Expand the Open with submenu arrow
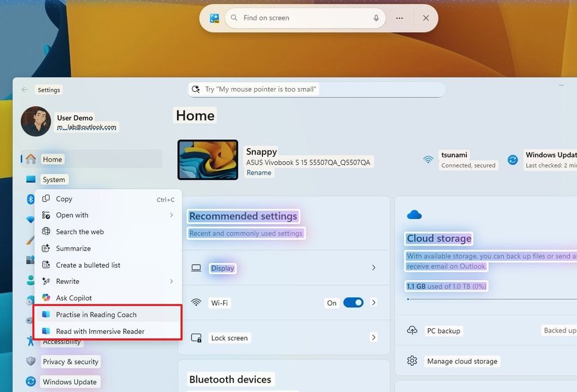Viewport: 577px width, 392px height. (x=171, y=215)
